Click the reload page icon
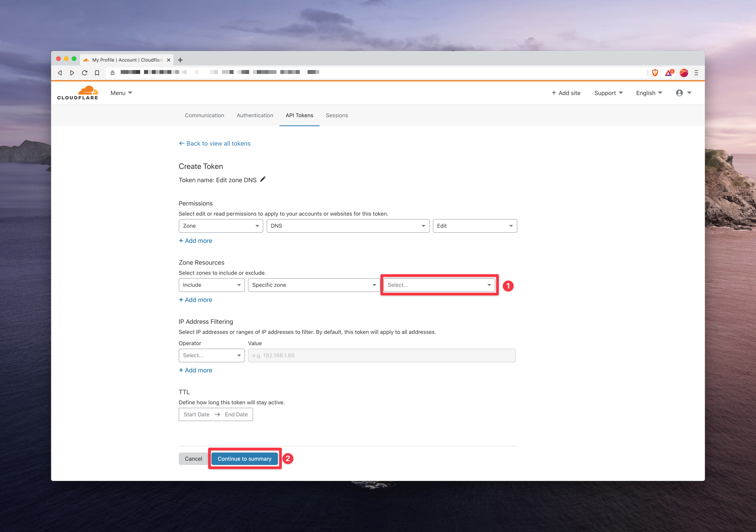 click(84, 72)
